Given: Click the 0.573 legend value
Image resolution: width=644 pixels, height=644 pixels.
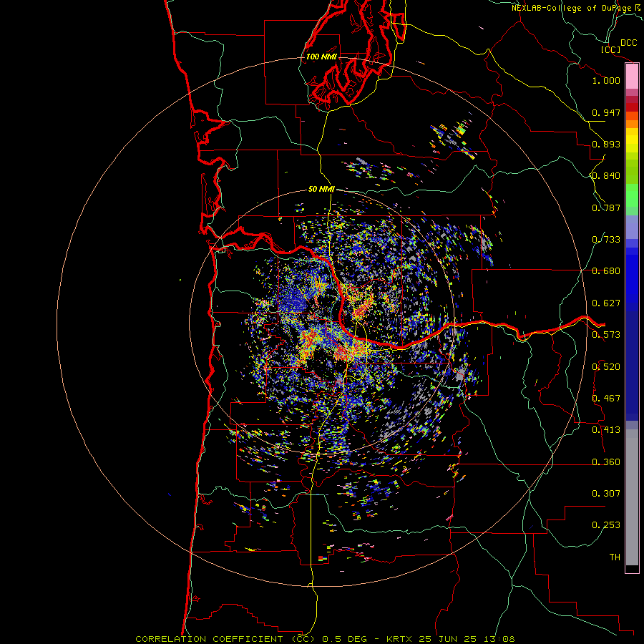Looking at the screenshot, I should pos(606,335).
